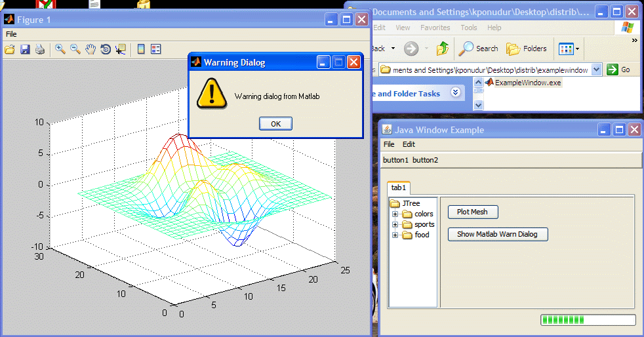This screenshot has height=337, width=644.
Task: Maximize the Explorer window
Action: pos(616,12)
